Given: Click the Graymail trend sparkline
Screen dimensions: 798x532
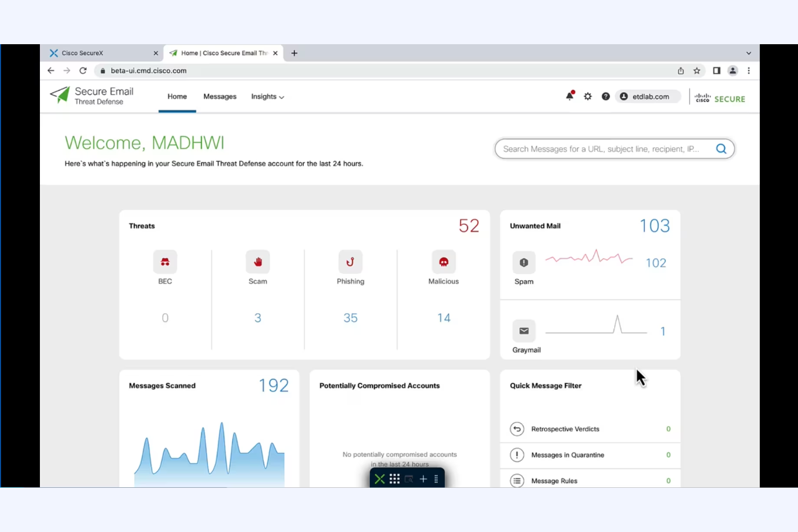Looking at the screenshot, I should click(596, 325).
